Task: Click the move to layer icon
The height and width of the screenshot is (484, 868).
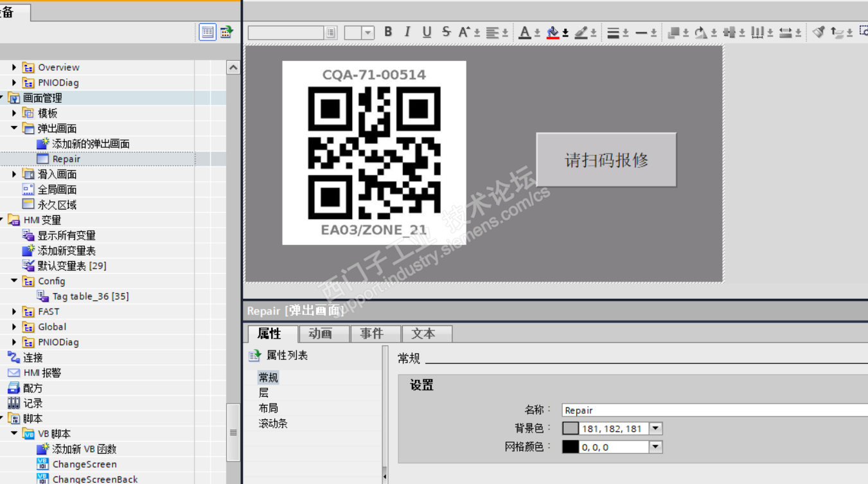Action: tap(837, 32)
